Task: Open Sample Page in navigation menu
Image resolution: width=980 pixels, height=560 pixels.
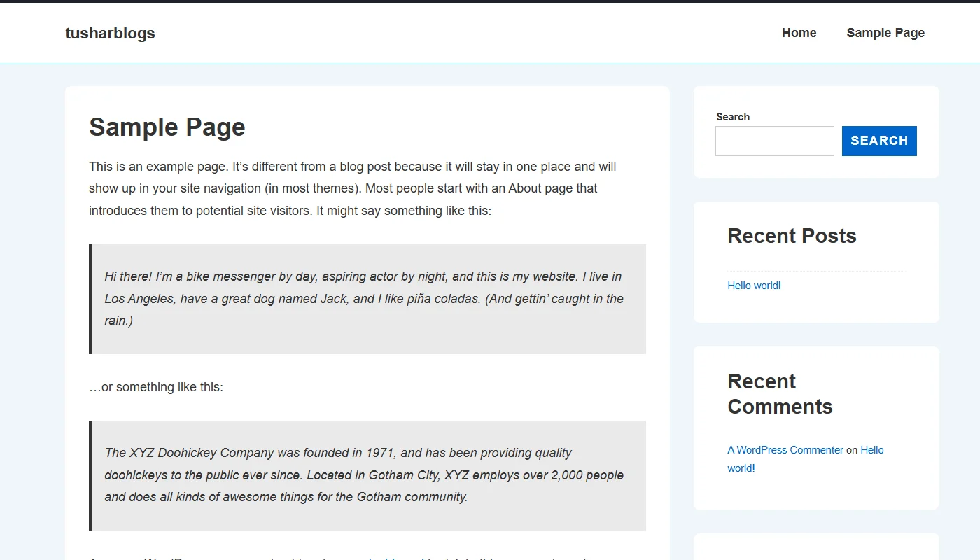Action: pos(885,33)
